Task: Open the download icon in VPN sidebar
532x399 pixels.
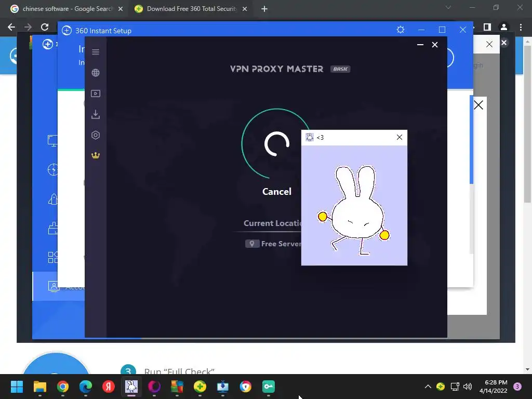Action: point(96,114)
